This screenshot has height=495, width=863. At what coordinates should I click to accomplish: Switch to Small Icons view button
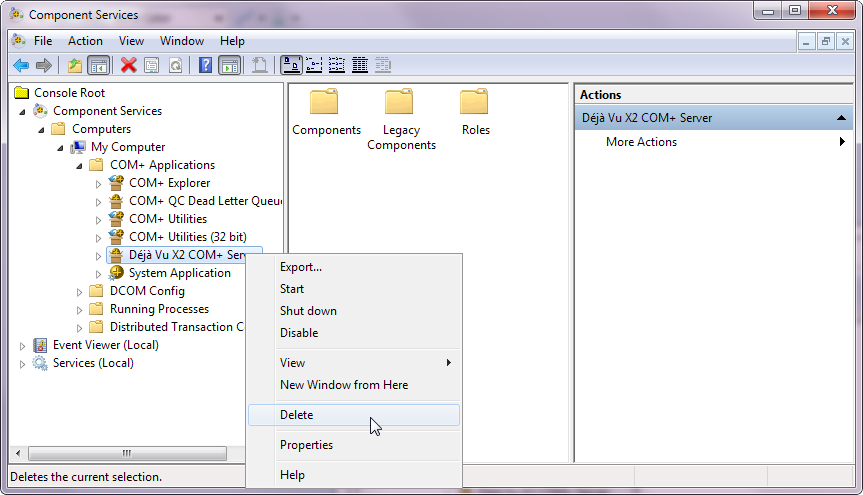[314, 66]
